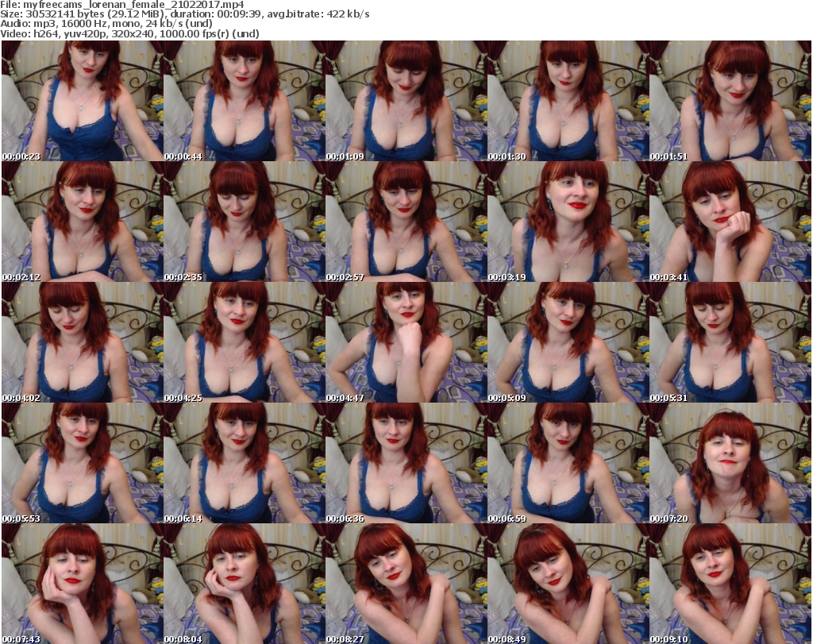Open the thumbnail at 00:06:59
This screenshot has width=813, height=644.
[568, 463]
